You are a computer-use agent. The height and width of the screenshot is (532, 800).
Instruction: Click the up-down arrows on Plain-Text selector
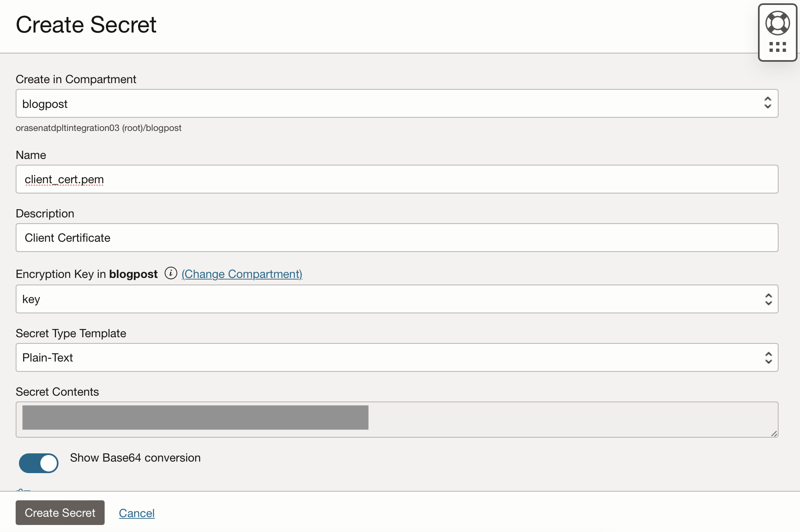click(768, 358)
